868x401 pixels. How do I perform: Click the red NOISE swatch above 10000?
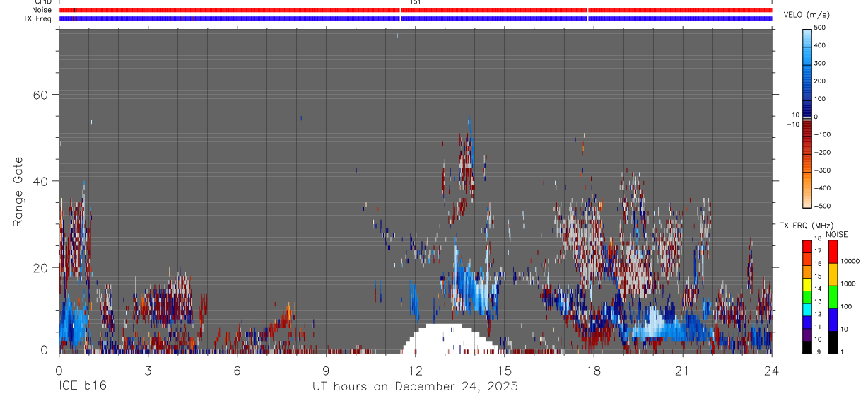click(x=832, y=251)
